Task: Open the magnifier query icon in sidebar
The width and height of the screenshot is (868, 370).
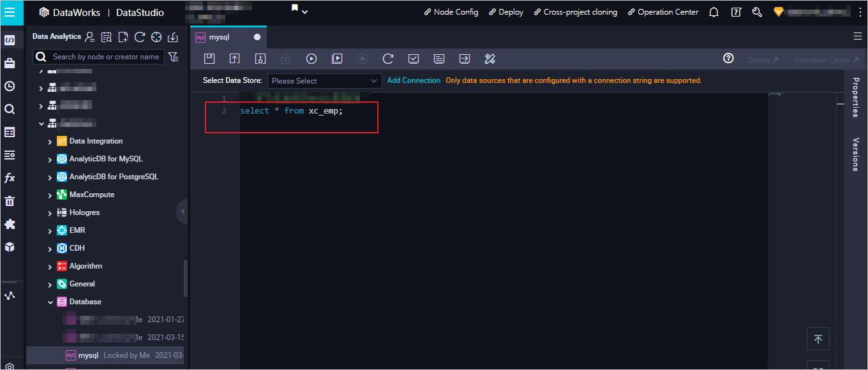Action: [x=10, y=109]
